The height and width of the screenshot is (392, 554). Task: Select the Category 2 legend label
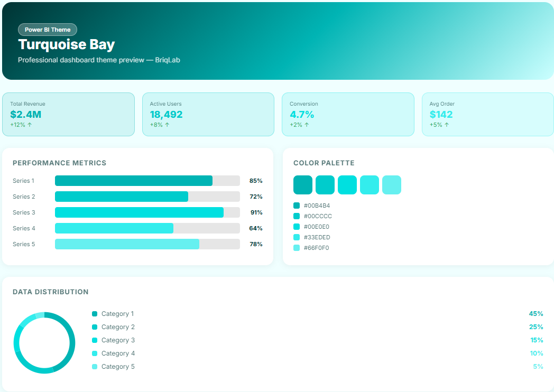click(118, 327)
